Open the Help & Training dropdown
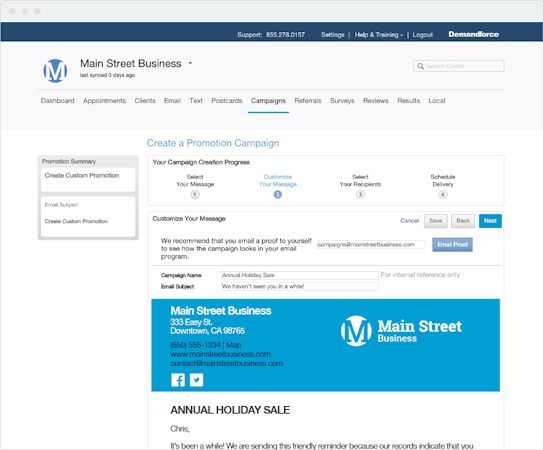The image size is (543, 450). [x=379, y=35]
